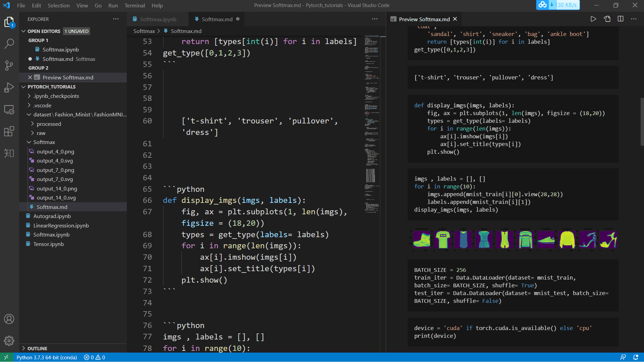Open the Terminal menu
The image size is (644, 362).
(x=135, y=5)
